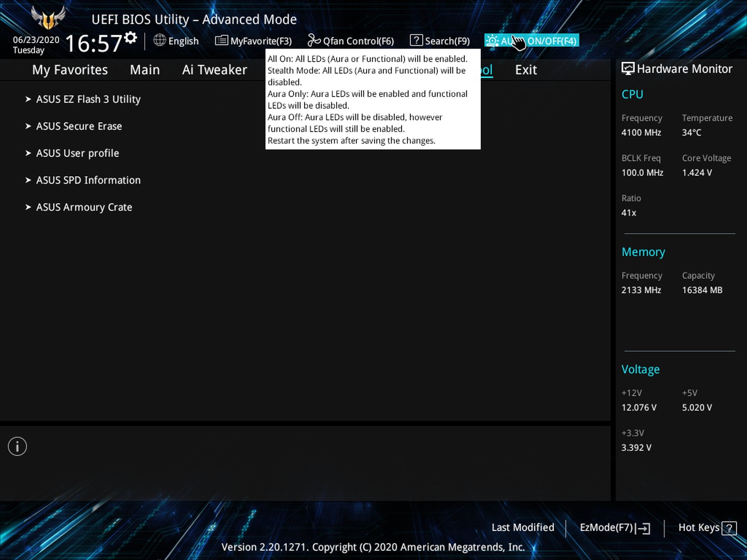Viewport: 747px width, 560px height.
Task: Click the Version 2.20.1271 copyright text
Action: point(373,547)
